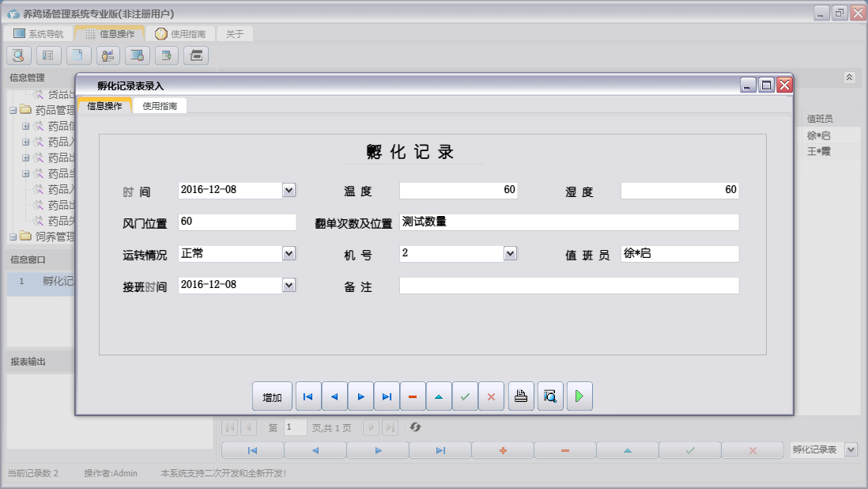Click the 增加 button
This screenshot has height=489, width=868.
tap(272, 396)
